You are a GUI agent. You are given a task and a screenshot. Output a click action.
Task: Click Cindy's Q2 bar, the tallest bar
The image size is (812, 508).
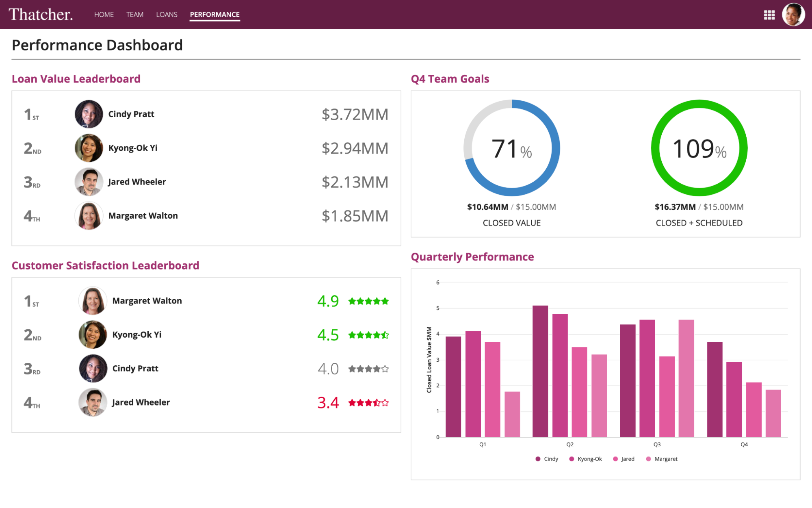pyautogui.click(x=540, y=371)
